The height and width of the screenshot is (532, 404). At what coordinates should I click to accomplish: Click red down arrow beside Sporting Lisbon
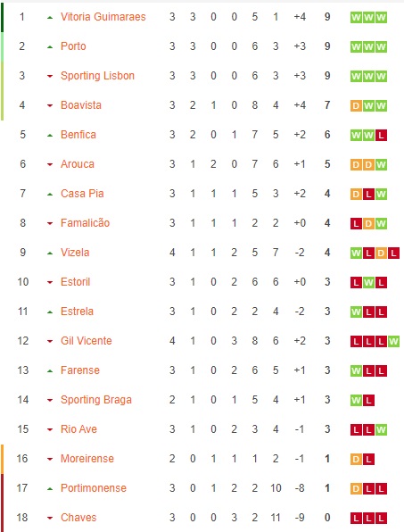point(50,77)
